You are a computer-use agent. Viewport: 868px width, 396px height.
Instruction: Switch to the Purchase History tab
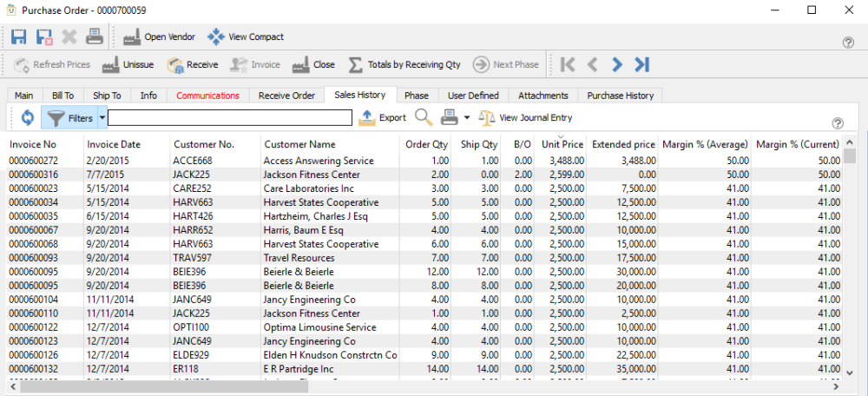point(620,96)
